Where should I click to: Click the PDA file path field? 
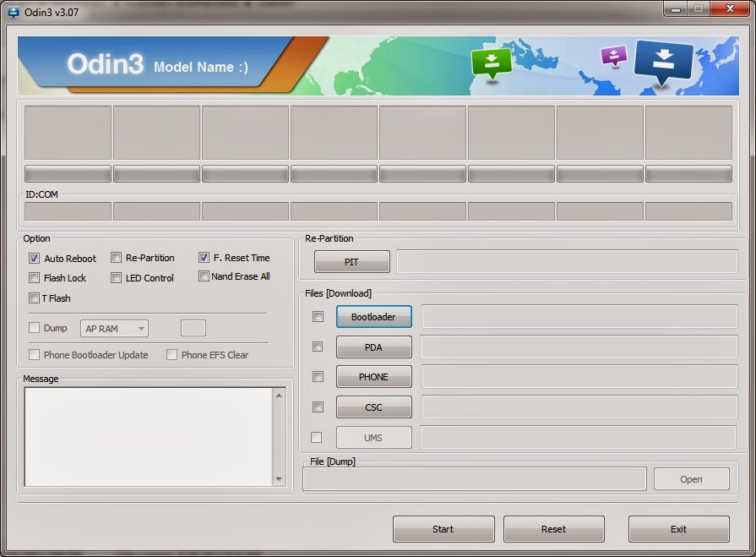click(x=579, y=347)
